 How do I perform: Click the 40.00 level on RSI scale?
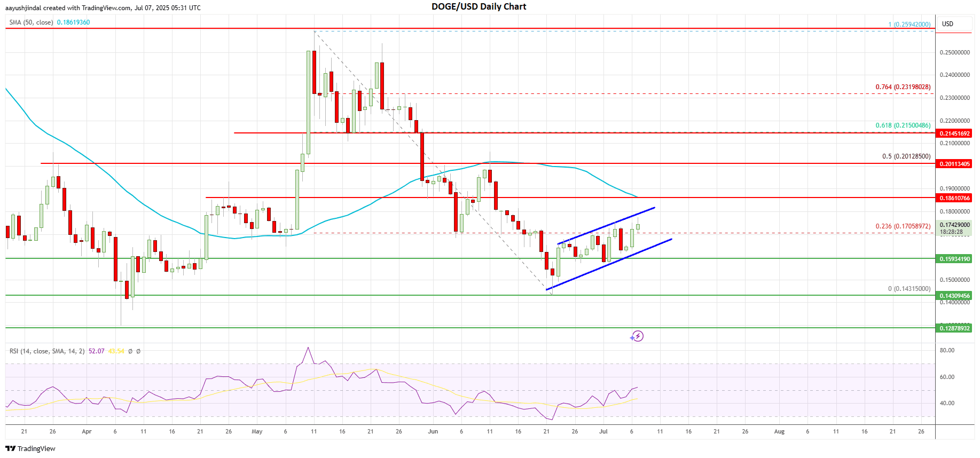pyautogui.click(x=947, y=403)
